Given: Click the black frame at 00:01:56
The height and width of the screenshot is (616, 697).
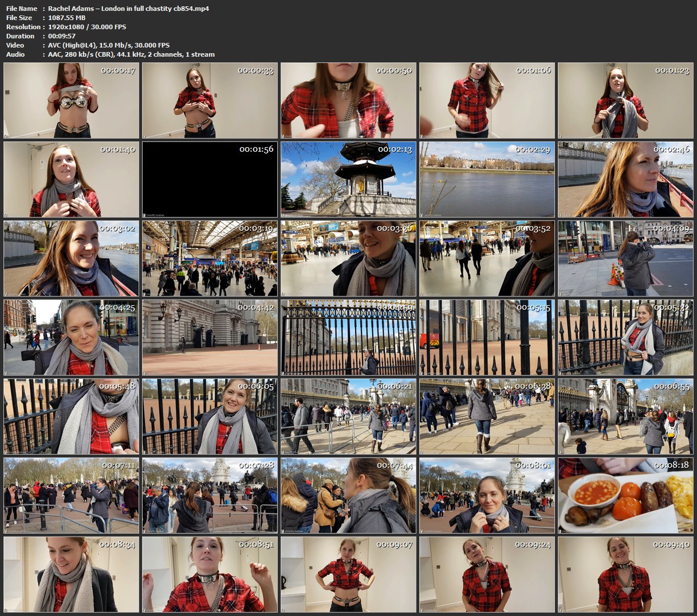Looking at the screenshot, I should click(x=210, y=180).
